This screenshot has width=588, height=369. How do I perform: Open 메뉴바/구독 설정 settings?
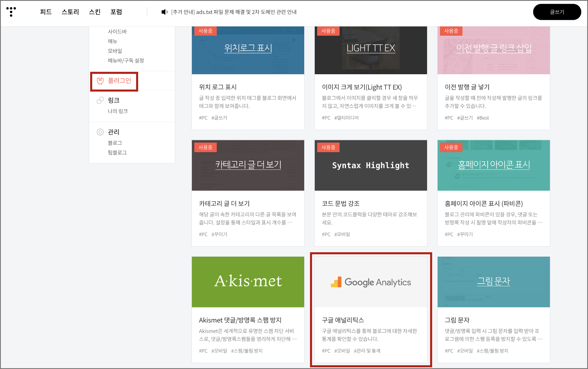126,61
